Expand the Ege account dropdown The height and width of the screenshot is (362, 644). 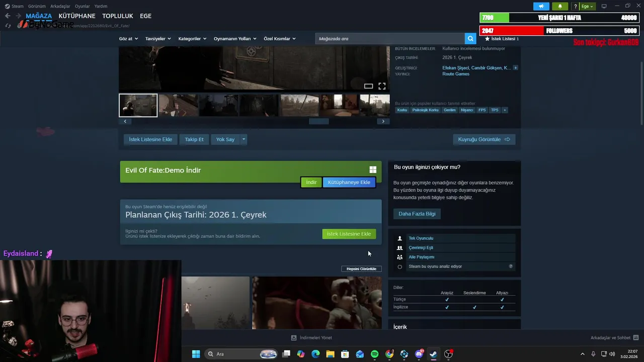[587, 6]
